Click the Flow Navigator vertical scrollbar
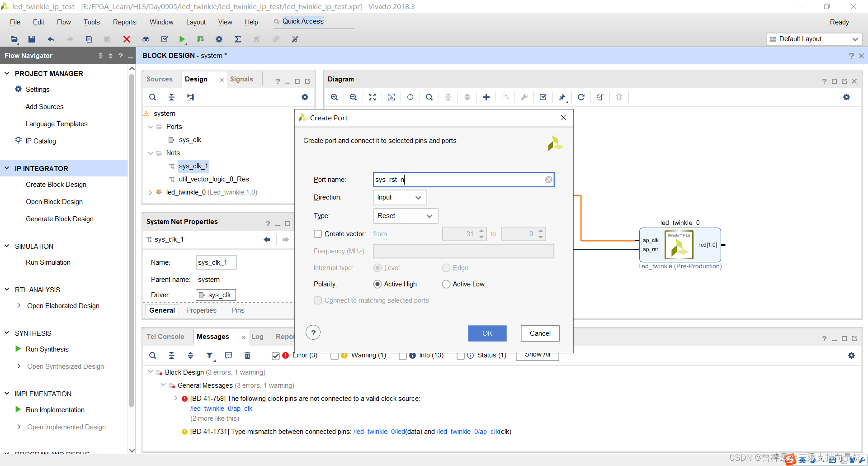The height and width of the screenshot is (466, 868). click(132, 240)
